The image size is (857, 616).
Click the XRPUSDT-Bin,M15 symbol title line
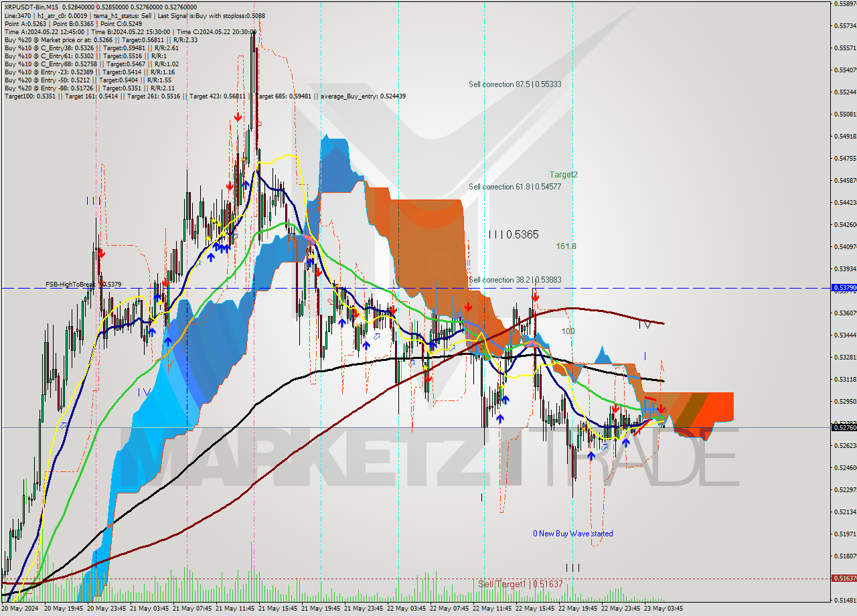(x=100, y=7)
